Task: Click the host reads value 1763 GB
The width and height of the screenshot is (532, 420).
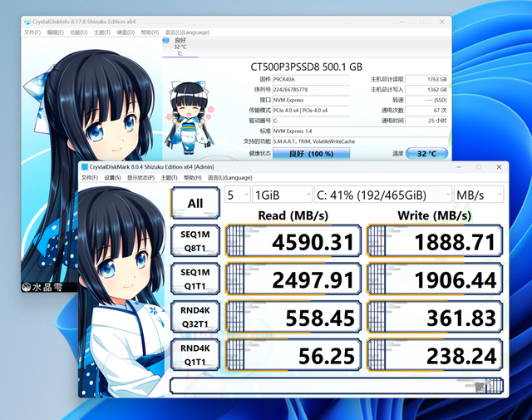Action: pos(426,80)
